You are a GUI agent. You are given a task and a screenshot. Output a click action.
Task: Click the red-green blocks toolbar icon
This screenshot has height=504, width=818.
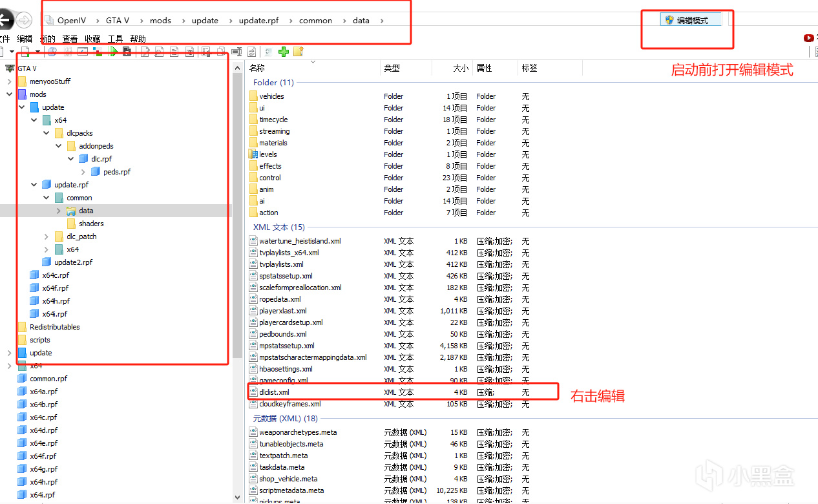98,51
